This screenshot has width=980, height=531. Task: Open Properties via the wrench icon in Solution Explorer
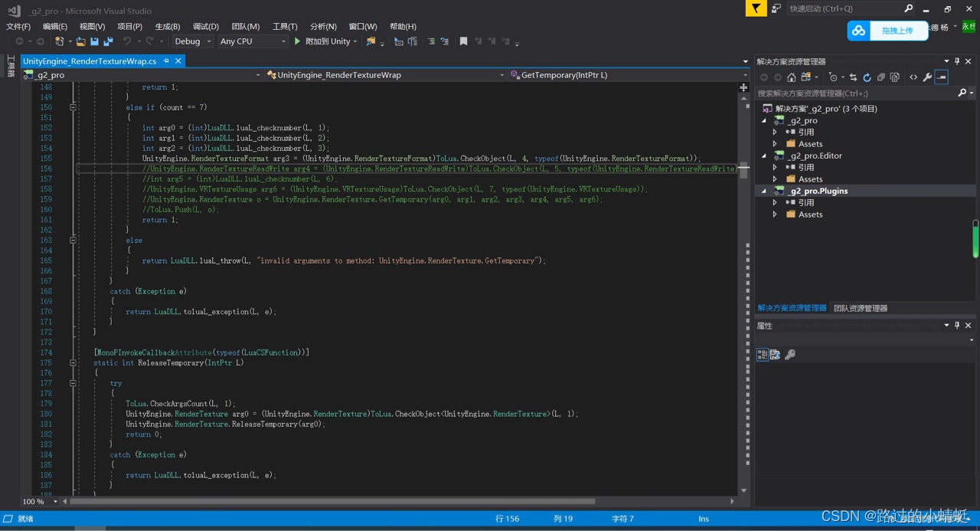coord(927,77)
